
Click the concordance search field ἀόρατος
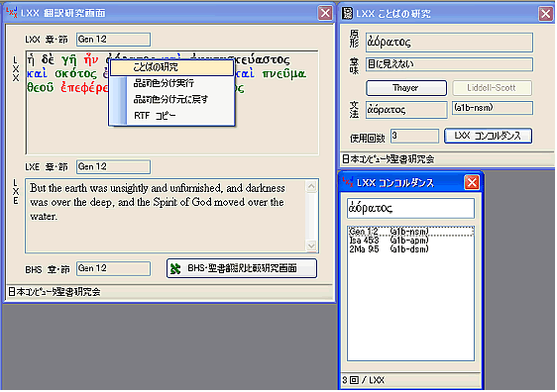coord(410,208)
